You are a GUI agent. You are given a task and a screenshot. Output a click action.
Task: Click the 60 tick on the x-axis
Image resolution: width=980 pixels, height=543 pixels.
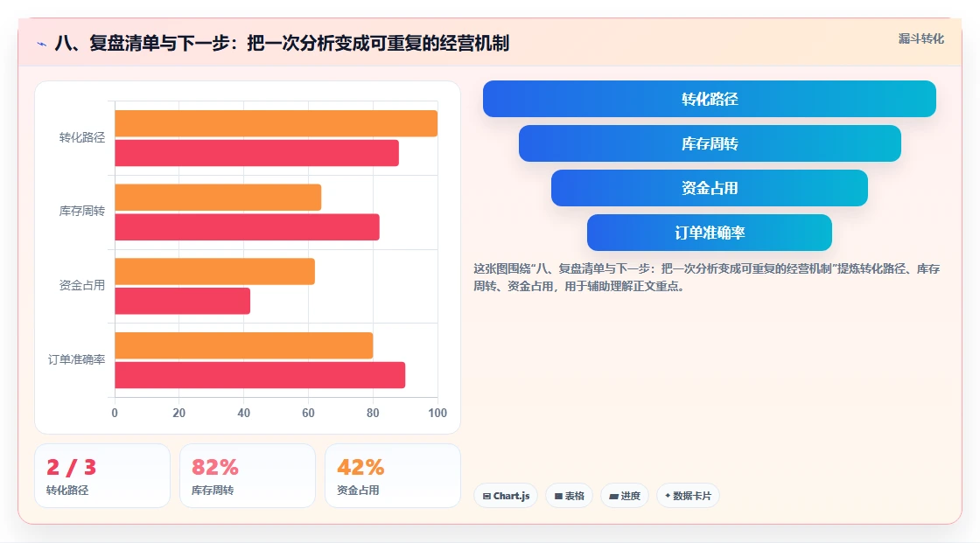tap(308, 413)
